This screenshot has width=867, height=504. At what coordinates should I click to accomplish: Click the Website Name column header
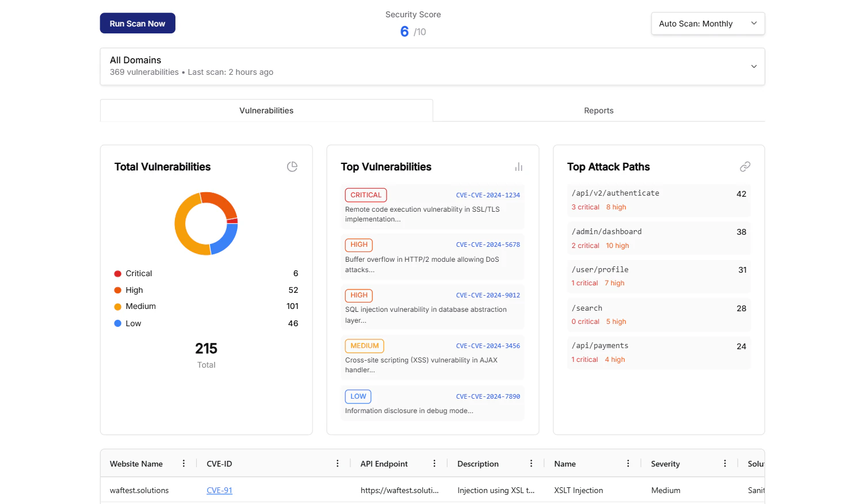tap(136, 464)
